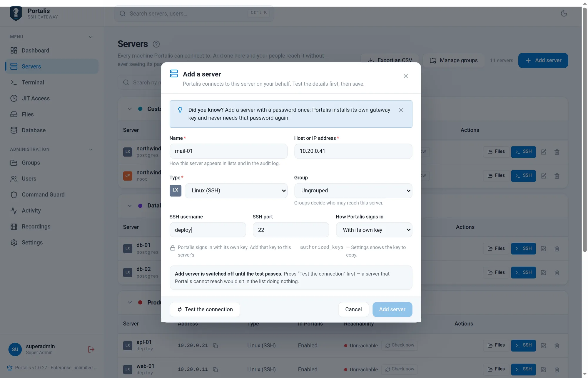Edit the web-01 server

click(x=543, y=369)
